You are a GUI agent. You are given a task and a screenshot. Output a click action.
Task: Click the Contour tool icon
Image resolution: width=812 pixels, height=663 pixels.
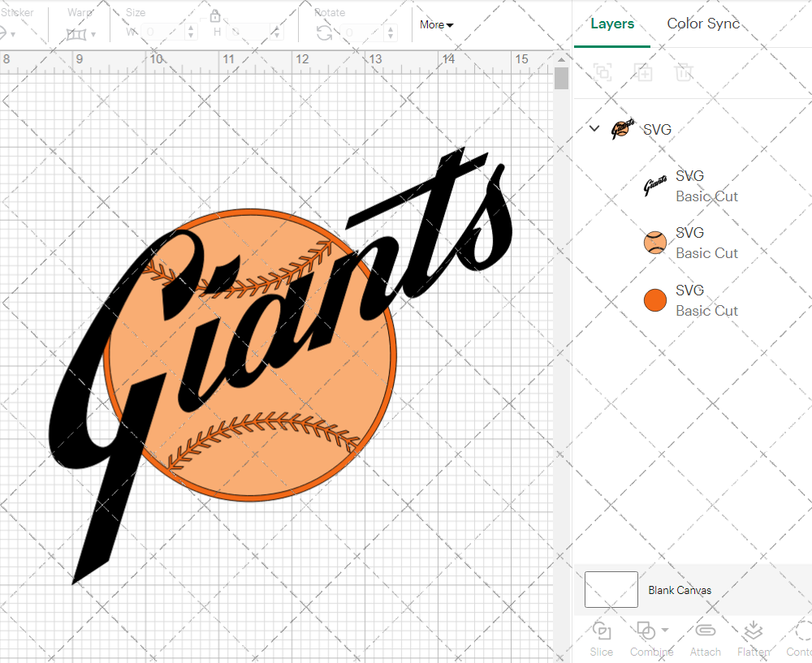coord(803,631)
